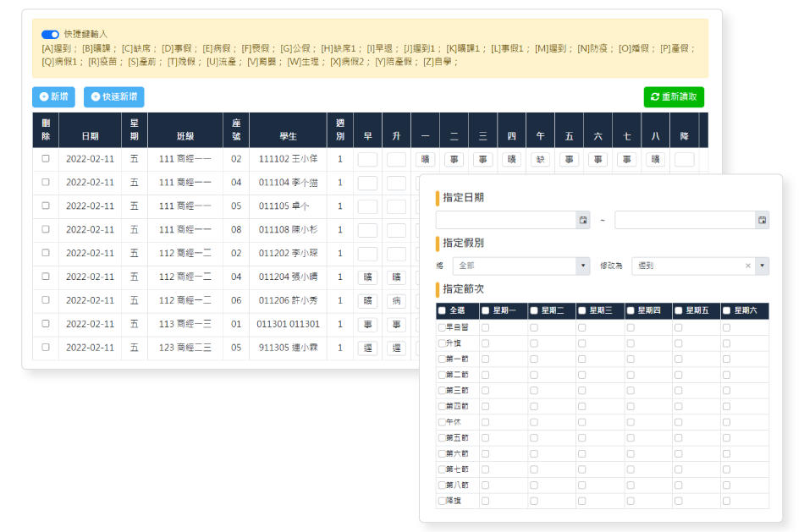The image size is (804, 532).
Task: Click 升 period cell for 111102 王小佯
Action: pos(396,159)
